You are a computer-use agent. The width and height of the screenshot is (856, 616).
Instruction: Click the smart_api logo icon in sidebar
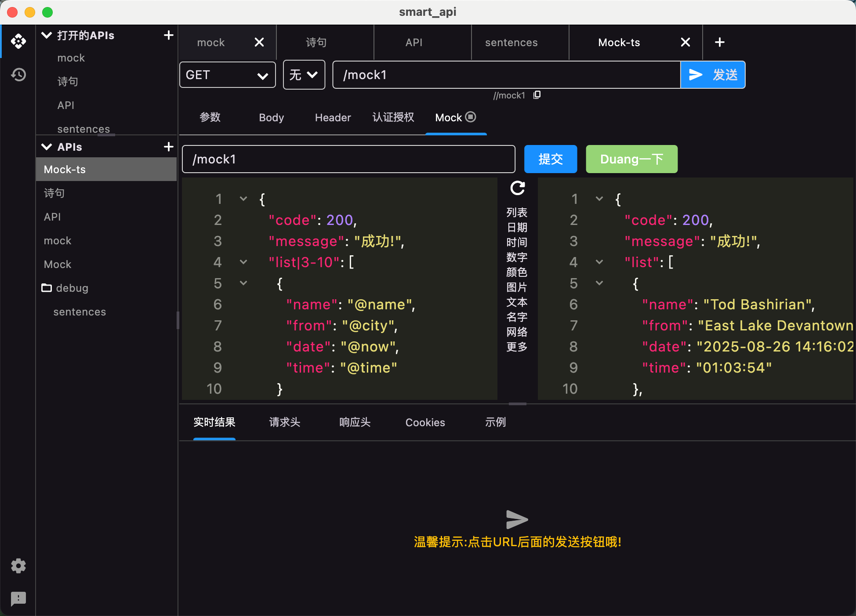(x=18, y=41)
